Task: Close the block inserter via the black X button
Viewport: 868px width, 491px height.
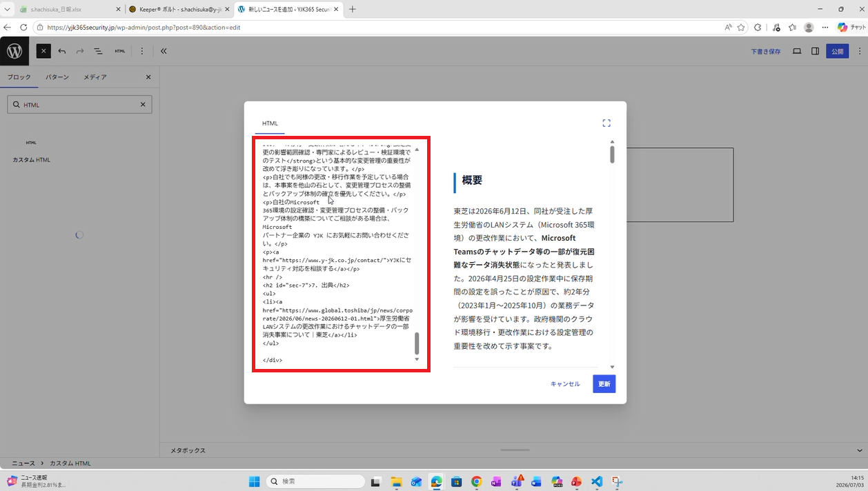Action: pyautogui.click(x=43, y=51)
